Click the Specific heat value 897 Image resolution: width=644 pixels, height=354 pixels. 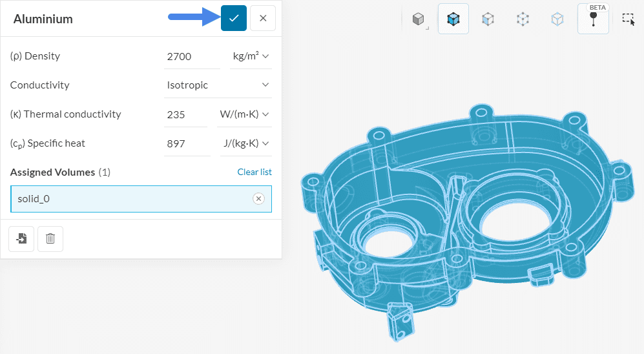pyautogui.click(x=187, y=144)
